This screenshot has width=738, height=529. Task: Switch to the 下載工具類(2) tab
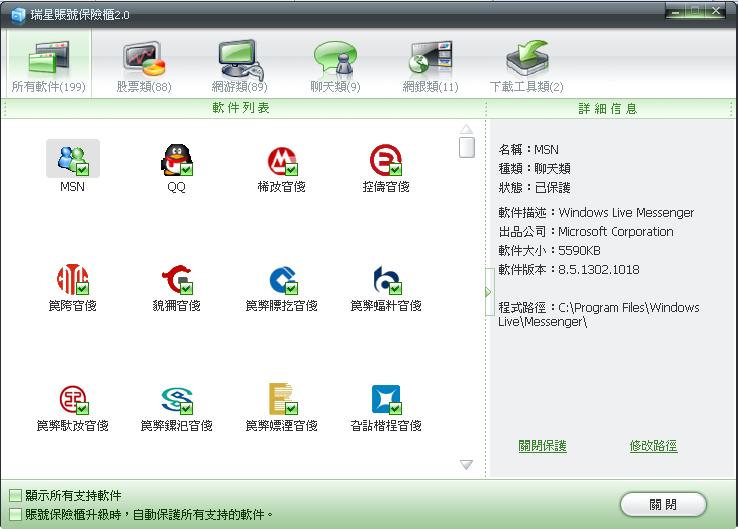pos(526,65)
